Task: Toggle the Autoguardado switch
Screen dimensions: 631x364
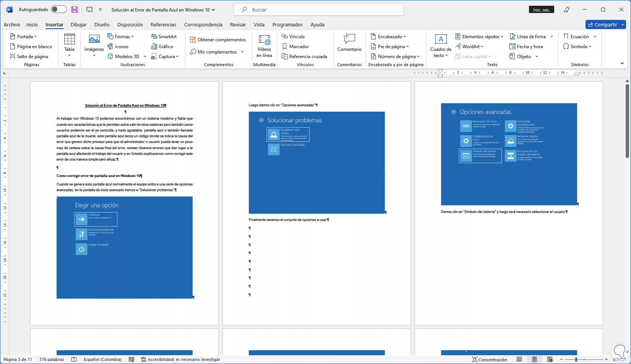Action: pyautogui.click(x=59, y=10)
